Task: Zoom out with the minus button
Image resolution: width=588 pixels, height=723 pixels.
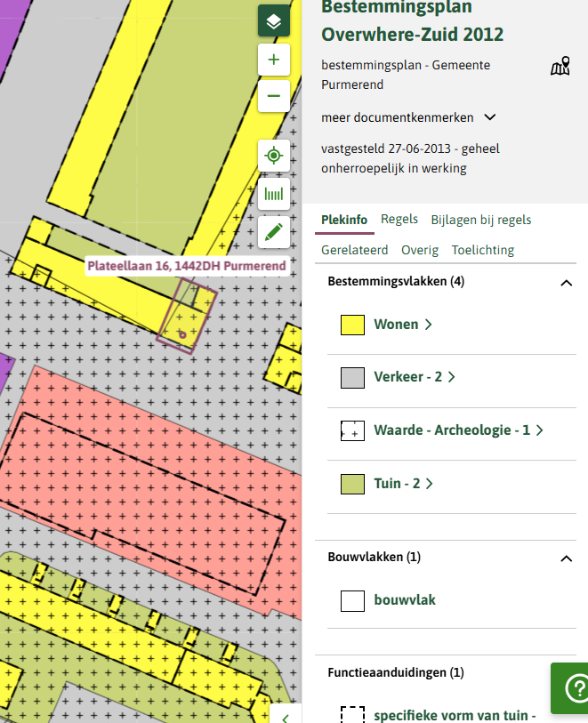Action: coord(274,96)
